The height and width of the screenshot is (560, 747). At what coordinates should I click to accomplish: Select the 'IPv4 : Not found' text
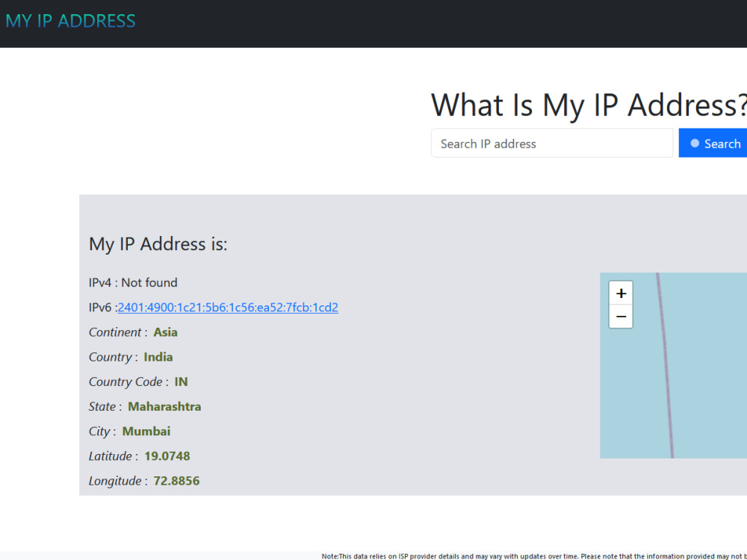coord(133,283)
